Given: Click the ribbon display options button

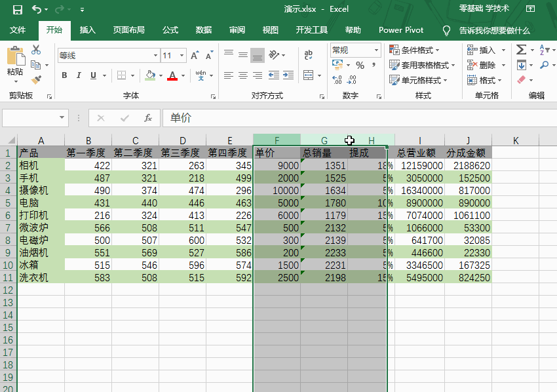Looking at the screenshot, I should [x=530, y=9].
